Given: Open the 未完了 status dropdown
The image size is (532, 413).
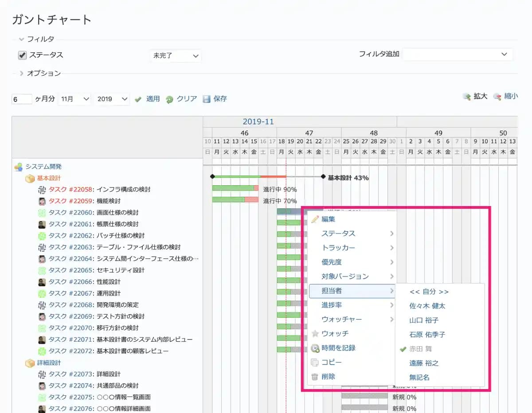Looking at the screenshot, I should click(176, 56).
